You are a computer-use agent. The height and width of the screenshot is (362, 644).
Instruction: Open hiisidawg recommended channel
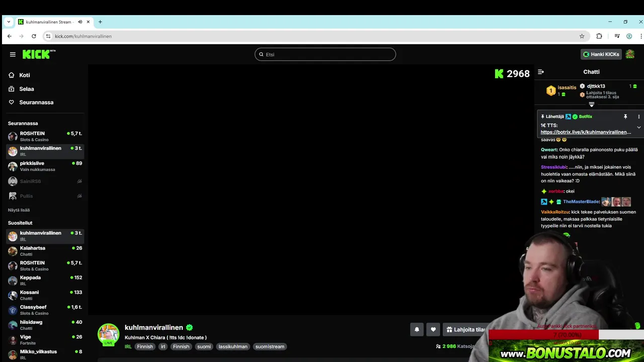(x=45, y=325)
